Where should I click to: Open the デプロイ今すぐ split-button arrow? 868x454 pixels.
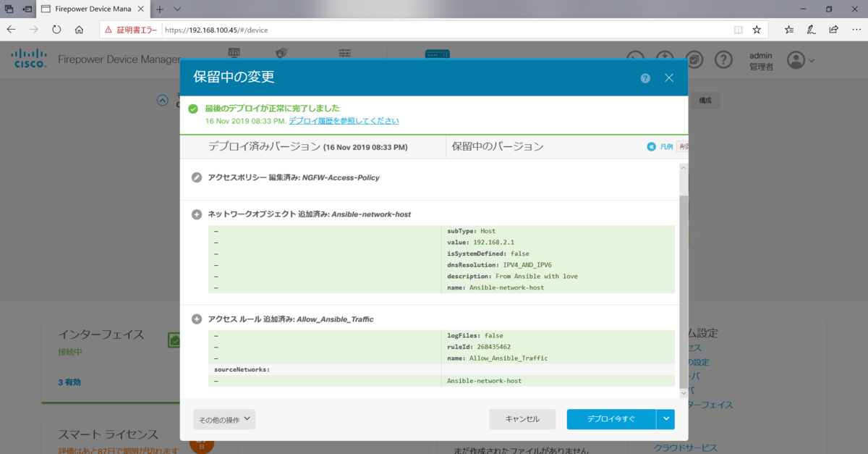(667, 419)
